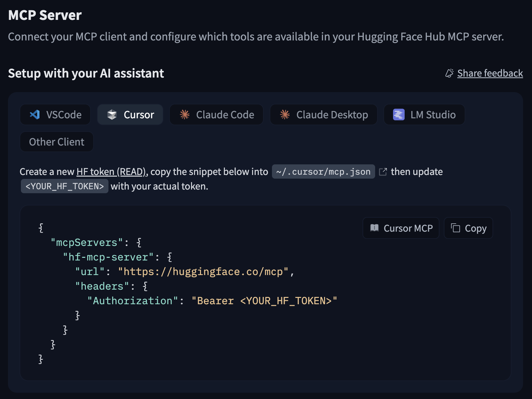Click the Bearer token value in code
The height and width of the screenshot is (399, 532).
pos(264,301)
